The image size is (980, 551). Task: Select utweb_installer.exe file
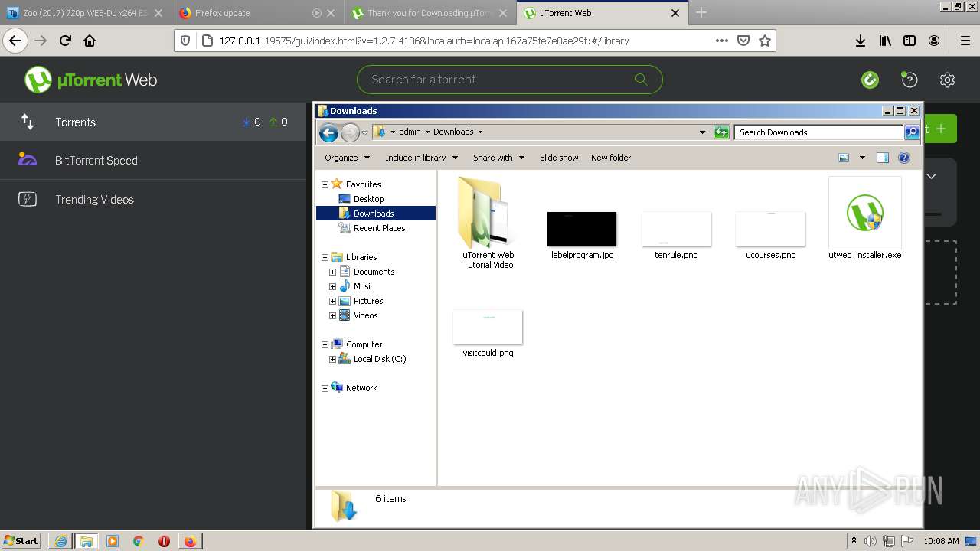[x=865, y=218]
